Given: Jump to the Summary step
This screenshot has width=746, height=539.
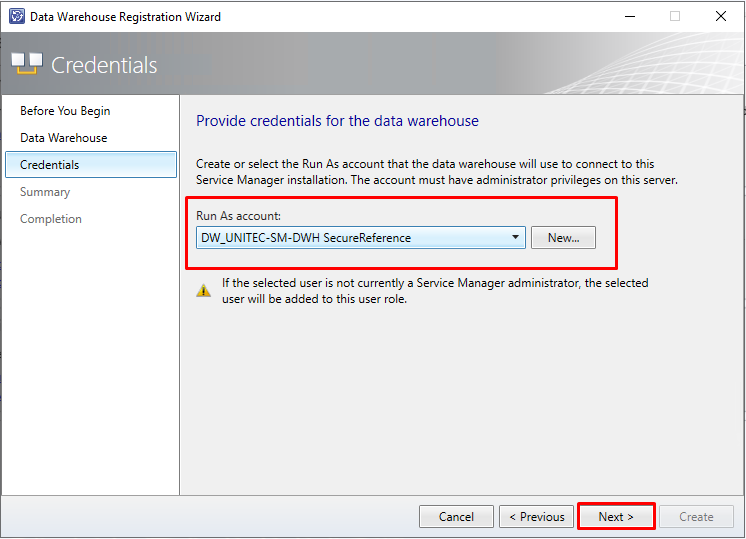Looking at the screenshot, I should [x=45, y=192].
